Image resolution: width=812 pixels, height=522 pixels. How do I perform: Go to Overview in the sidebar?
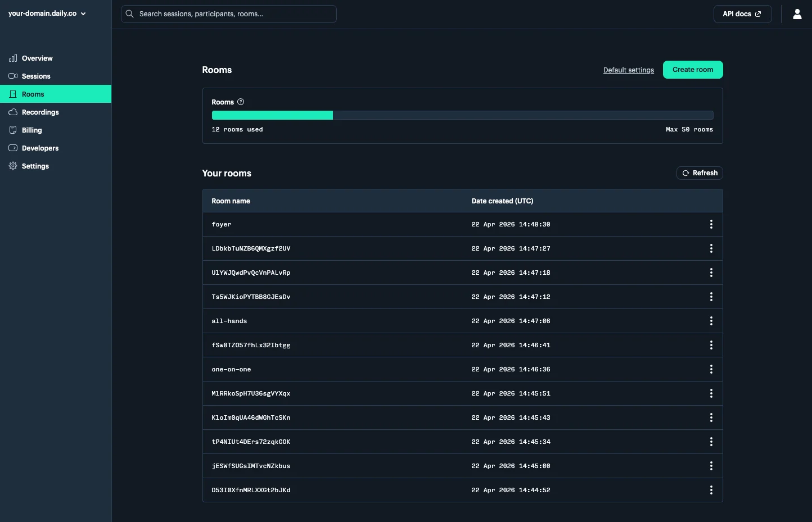coord(56,58)
